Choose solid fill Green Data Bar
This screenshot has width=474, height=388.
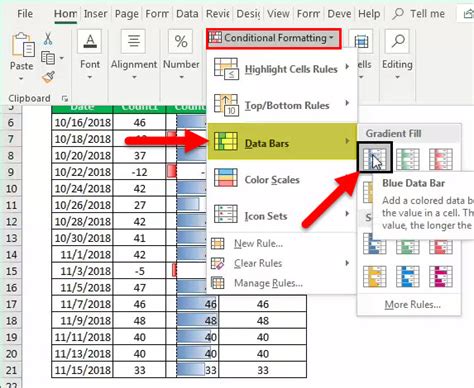[408, 247]
